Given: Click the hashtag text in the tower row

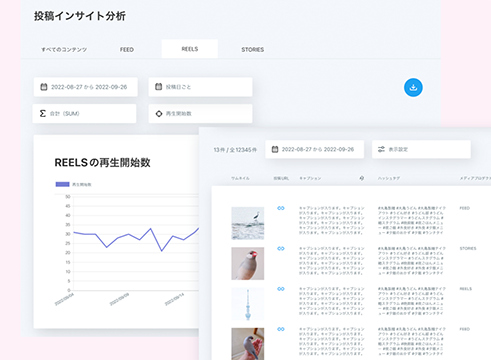Looking at the screenshot, I should tap(411, 301).
